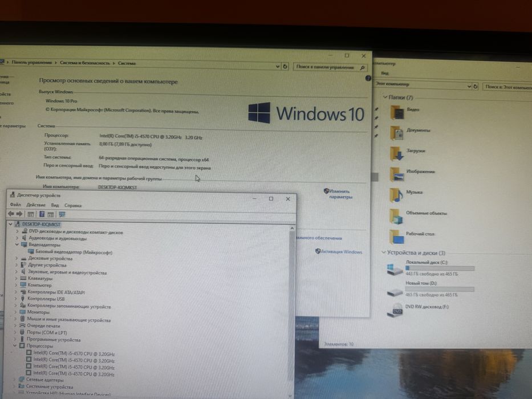
Task: Select the DESKTOP-KIQMKST root node in Device Manager
Action: click(41, 224)
